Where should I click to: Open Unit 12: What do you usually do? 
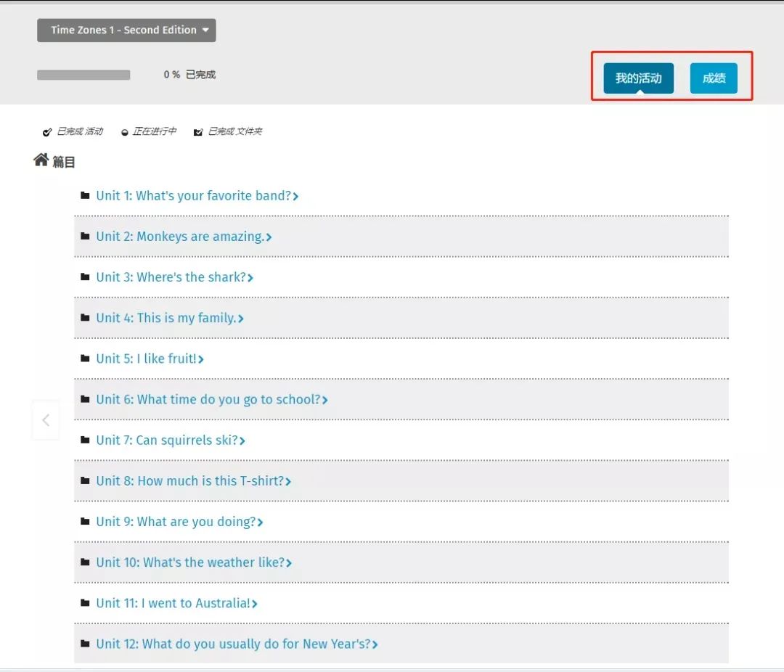[234, 644]
